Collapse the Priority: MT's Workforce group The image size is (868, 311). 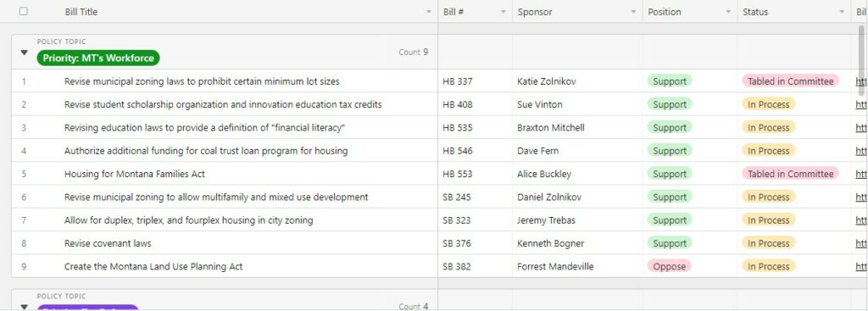(x=24, y=53)
